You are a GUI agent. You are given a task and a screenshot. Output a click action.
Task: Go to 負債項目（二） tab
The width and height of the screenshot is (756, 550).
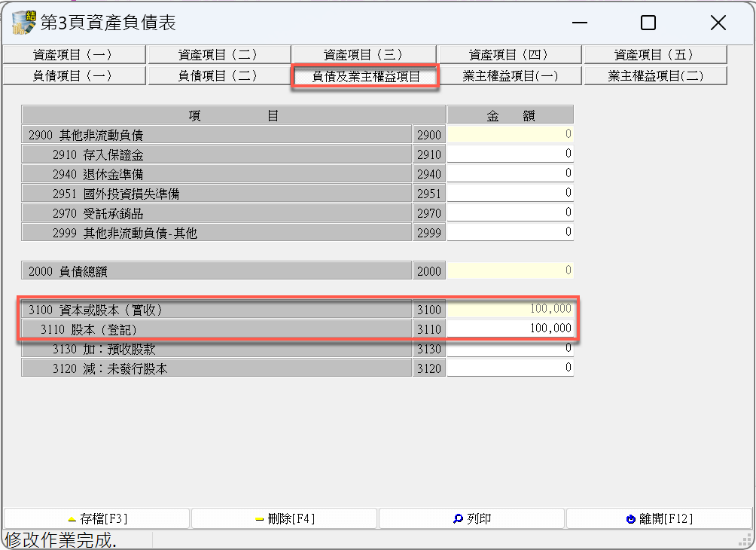219,76
